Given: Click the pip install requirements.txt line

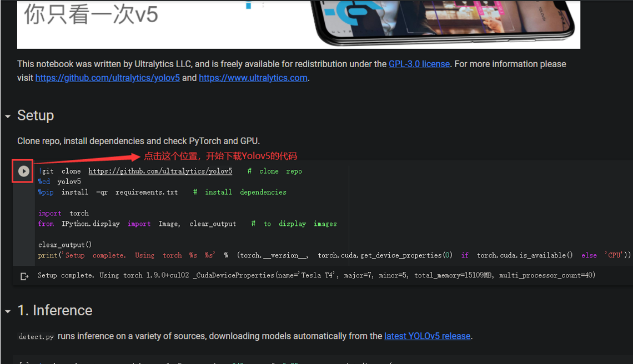Looking at the screenshot, I should [x=162, y=192].
